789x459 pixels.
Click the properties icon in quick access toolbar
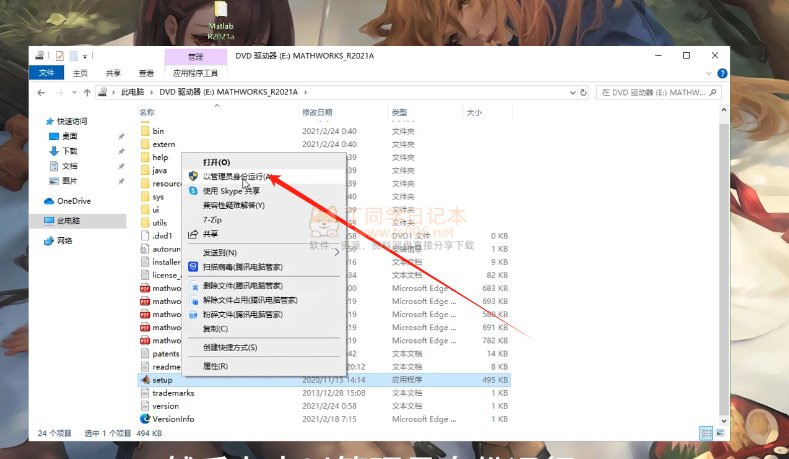59,56
